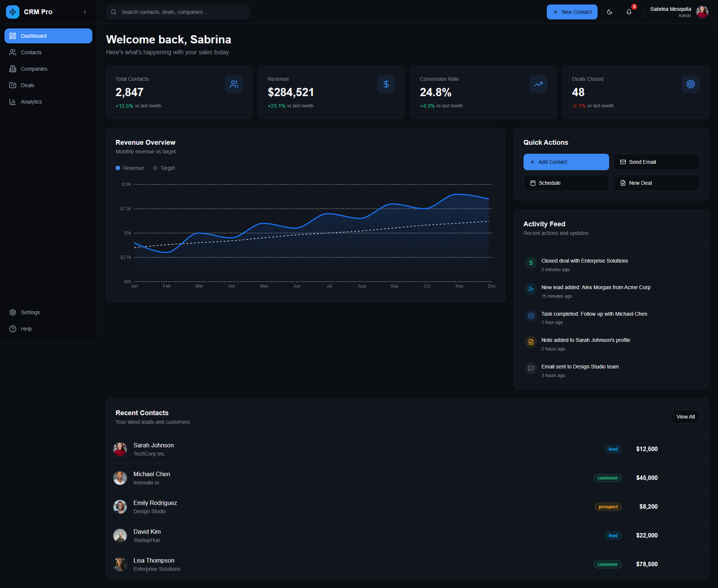The image size is (718, 588).
Task: Collapse the sidebar with the chevron arrow
Action: tap(85, 12)
